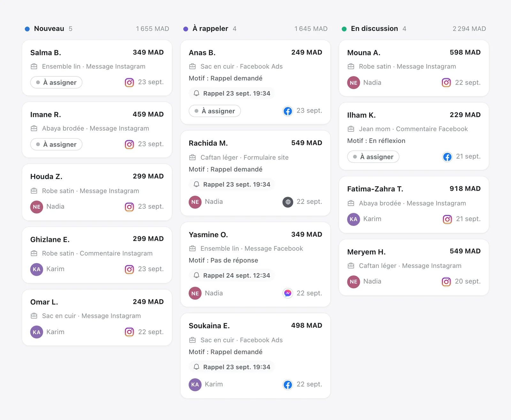Click Nouveau column total 1 655 MAD

[152, 29]
